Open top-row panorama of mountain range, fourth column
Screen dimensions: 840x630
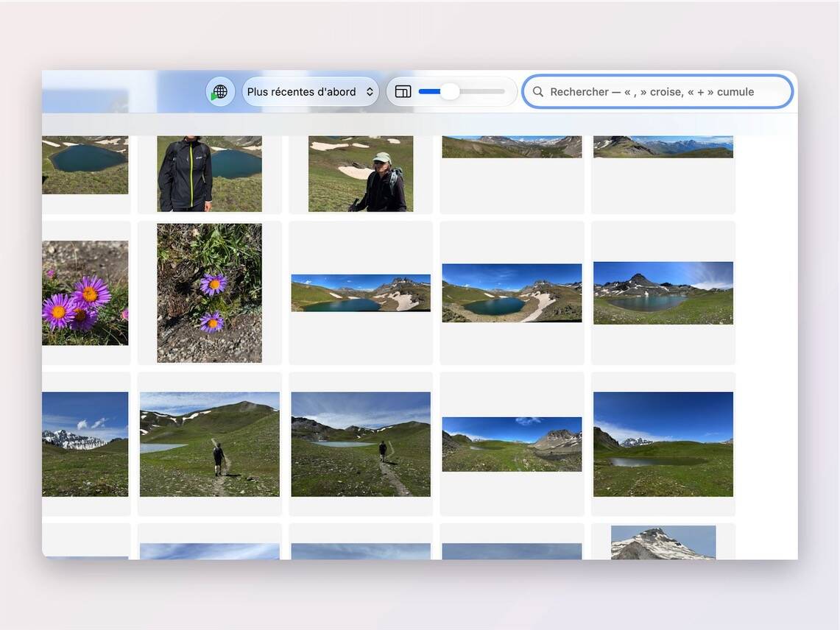click(512, 146)
